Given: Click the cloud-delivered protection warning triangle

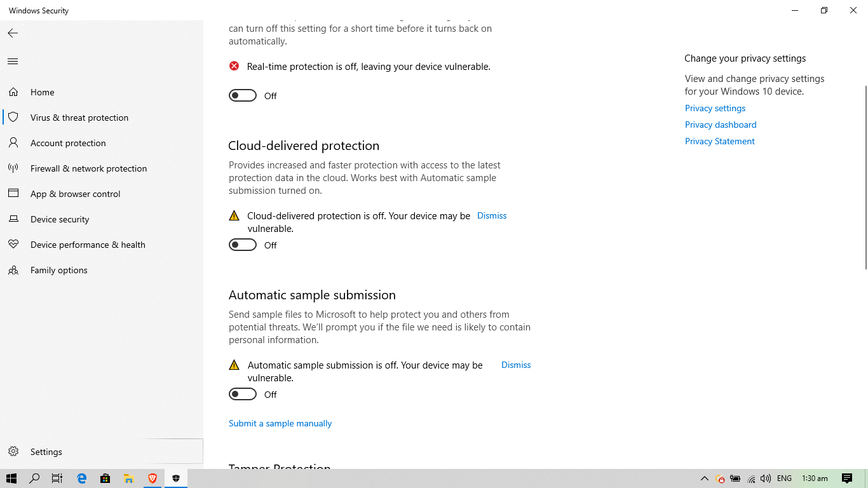Looking at the screenshot, I should click(234, 215).
